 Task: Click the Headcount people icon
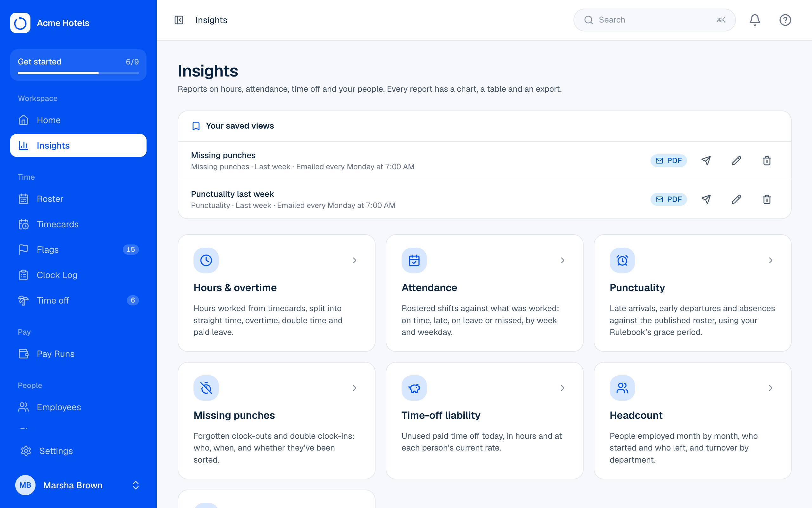pyautogui.click(x=622, y=388)
